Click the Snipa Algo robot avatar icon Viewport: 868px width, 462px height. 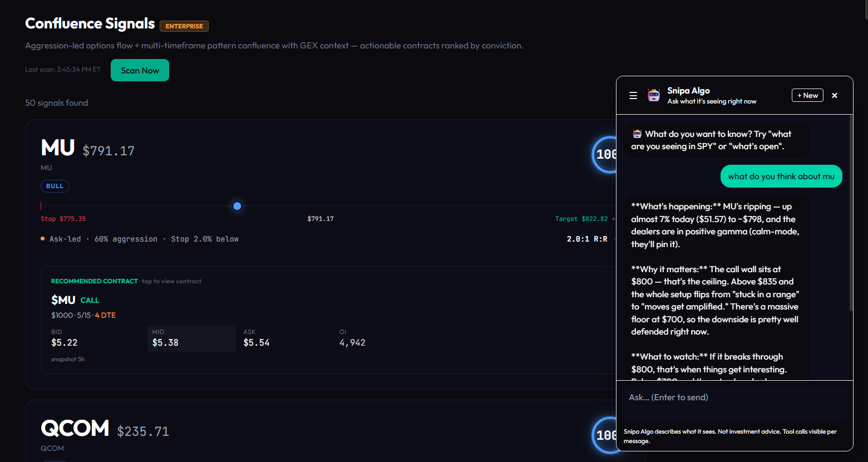(x=654, y=95)
